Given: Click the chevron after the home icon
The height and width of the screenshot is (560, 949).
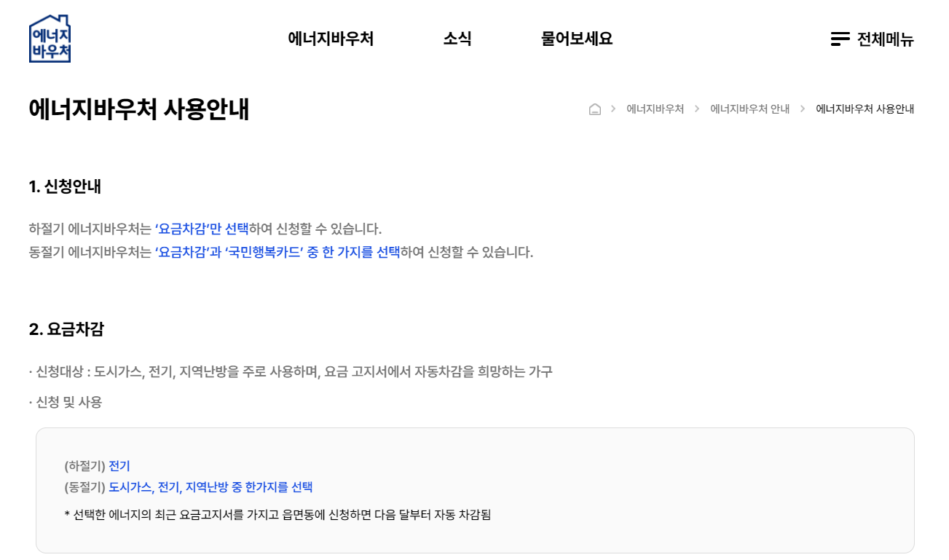Looking at the screenshot, I should [x=613, y=109].
